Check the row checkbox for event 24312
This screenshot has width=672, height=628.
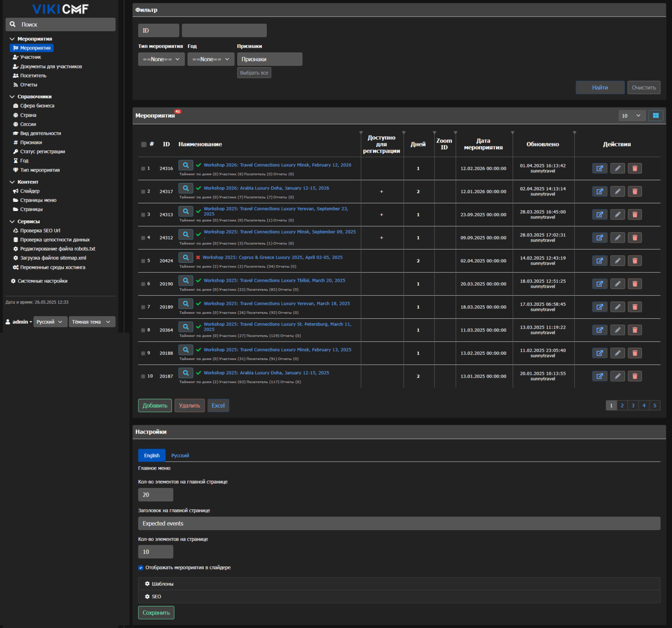[143, 238]
